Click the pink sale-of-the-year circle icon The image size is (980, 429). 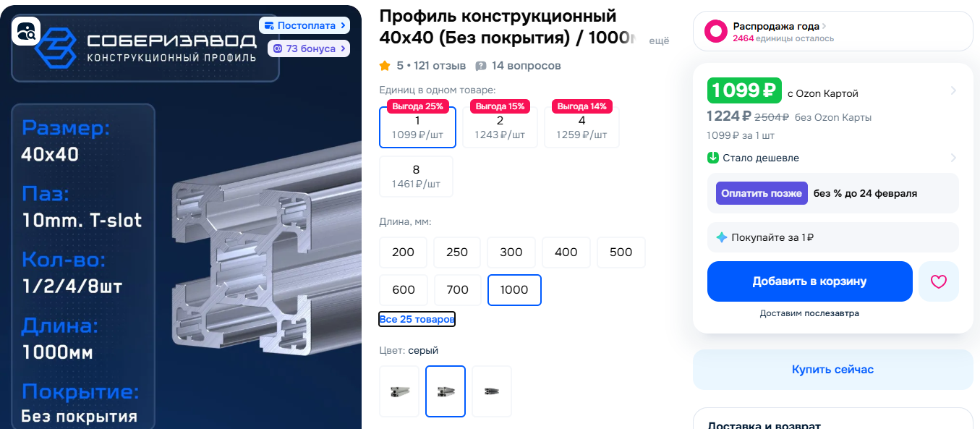(x=716, y=32)
